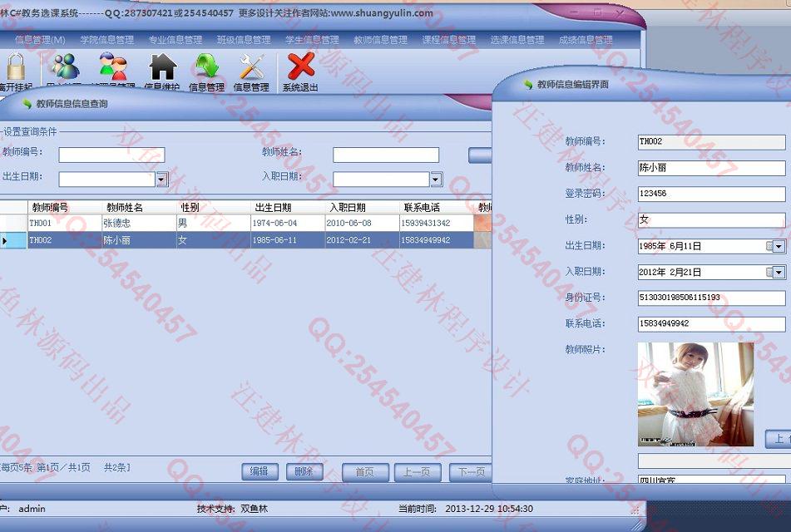This screenshot has width=791, height=532.
Task: Expand the 入职日期 dropdown in query conditions
Action: (436, 179)
